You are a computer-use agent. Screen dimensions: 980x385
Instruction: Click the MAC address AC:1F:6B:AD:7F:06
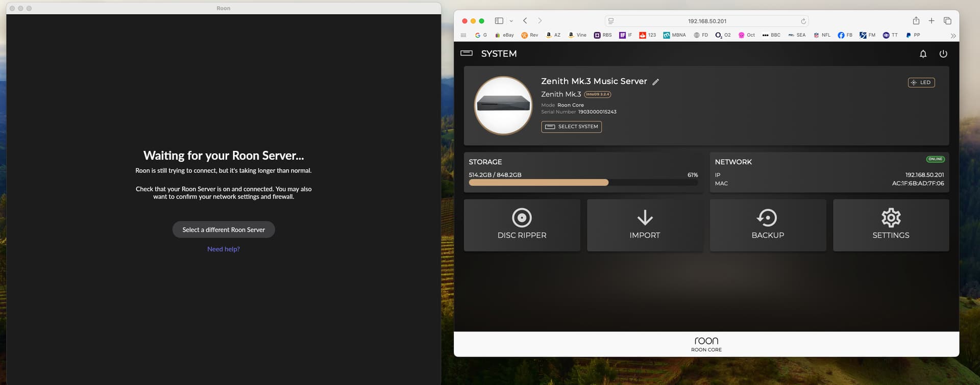coord(918,183)
